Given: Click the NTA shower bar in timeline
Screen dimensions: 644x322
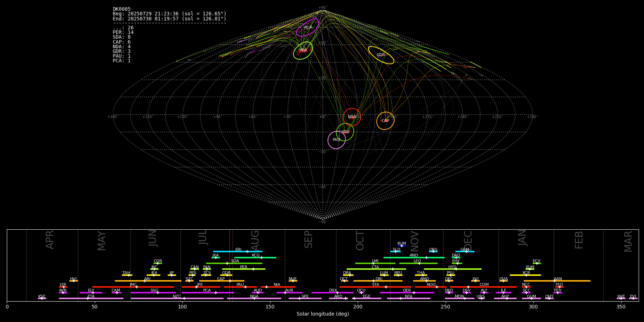Looking at the screenshot, I should [409, 298].
